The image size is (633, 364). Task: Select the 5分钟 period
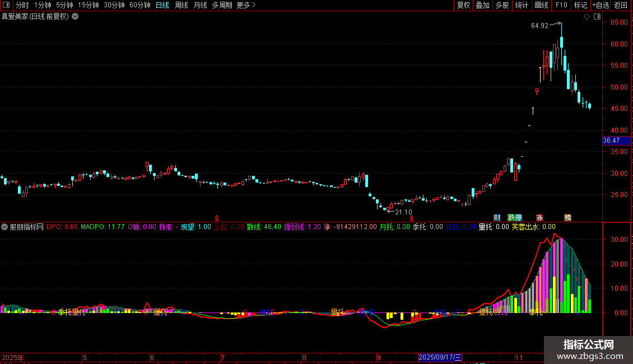click(x=64, y=5)
